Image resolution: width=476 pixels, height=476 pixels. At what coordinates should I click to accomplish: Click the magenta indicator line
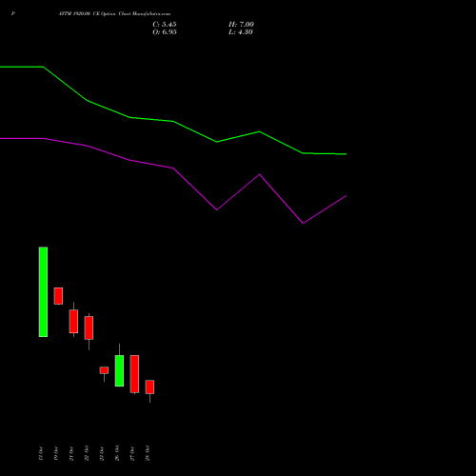coord(173,168)
